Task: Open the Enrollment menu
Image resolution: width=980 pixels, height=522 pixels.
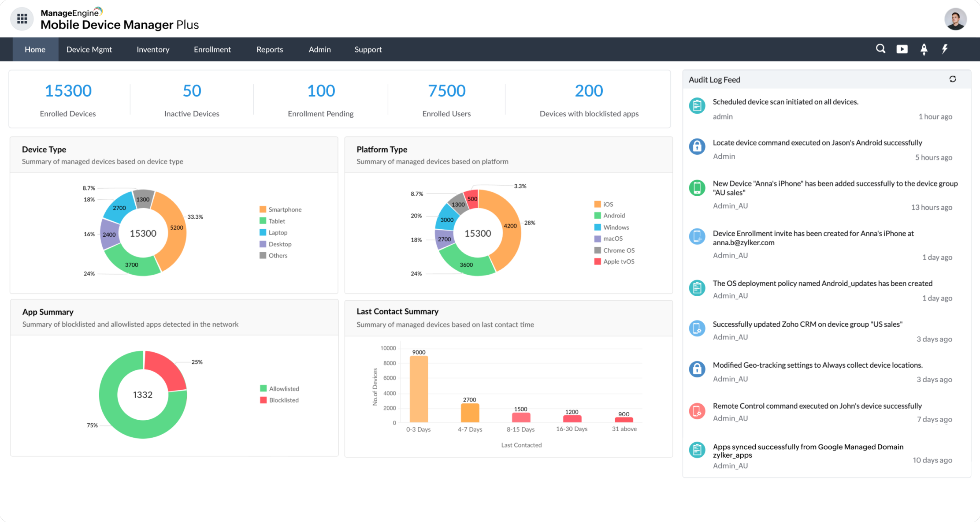Action: [212, 49]
